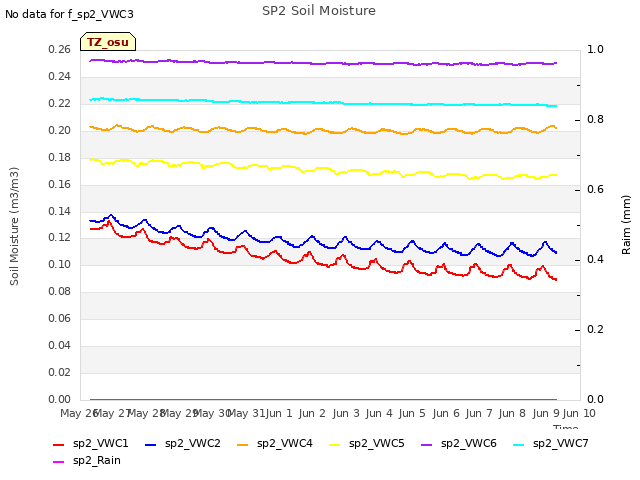Screen dimensions: 640x480
Task: Click the sp2_VWC5 legend entry
Action: 367,443
